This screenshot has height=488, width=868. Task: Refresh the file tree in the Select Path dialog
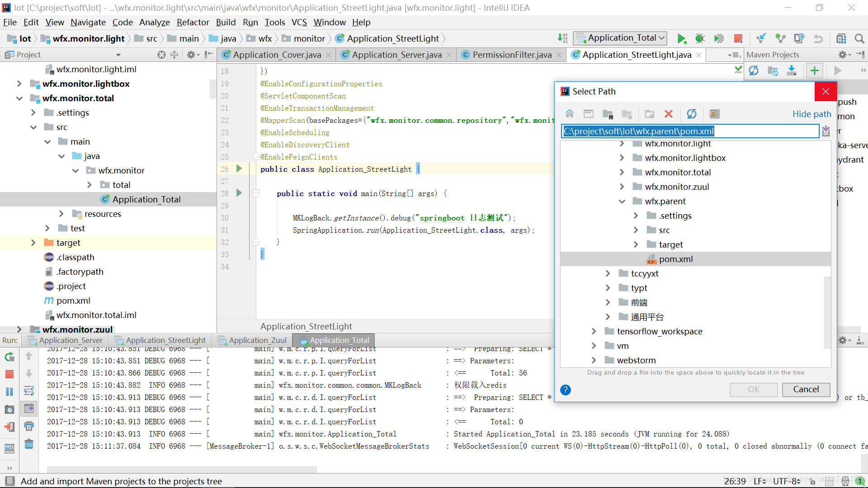click(x=692, y=114)
